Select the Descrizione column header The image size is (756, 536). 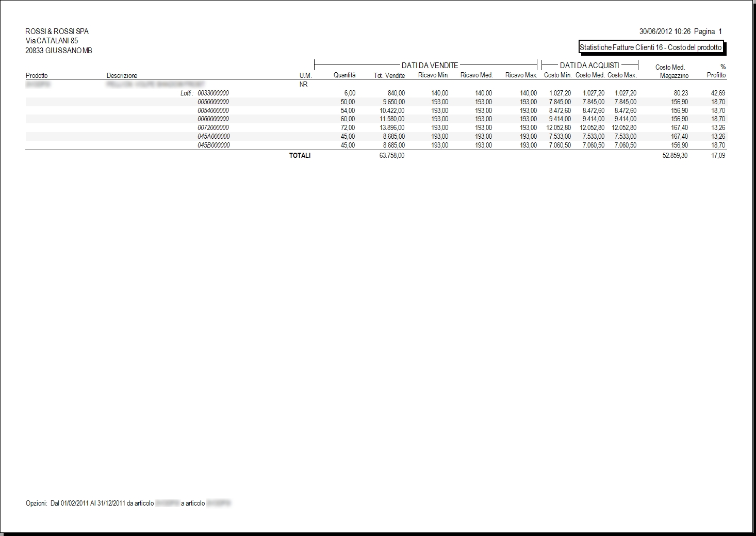(122, 76)
